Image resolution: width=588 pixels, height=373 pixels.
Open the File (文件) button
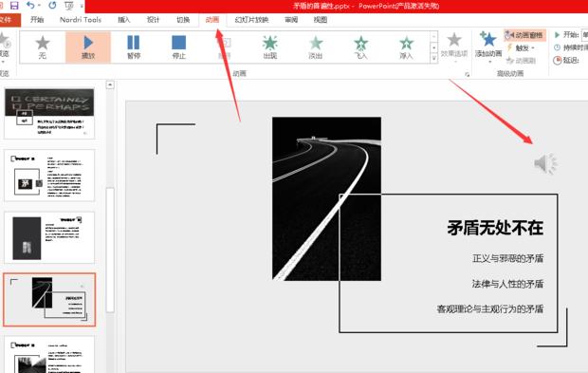(x=8, y=20)
